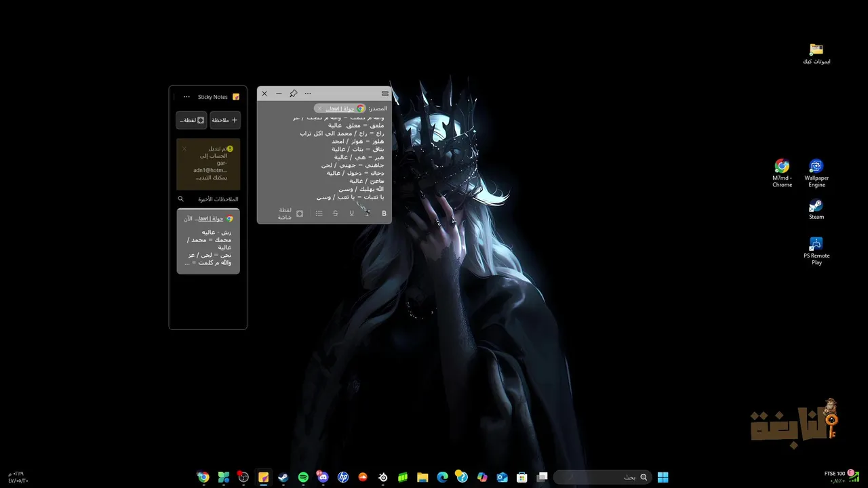Open Sticky Notes list three-dots menu
Viewport: 868px width, 488px height.
pyautogui.click(x=186, y=97)
